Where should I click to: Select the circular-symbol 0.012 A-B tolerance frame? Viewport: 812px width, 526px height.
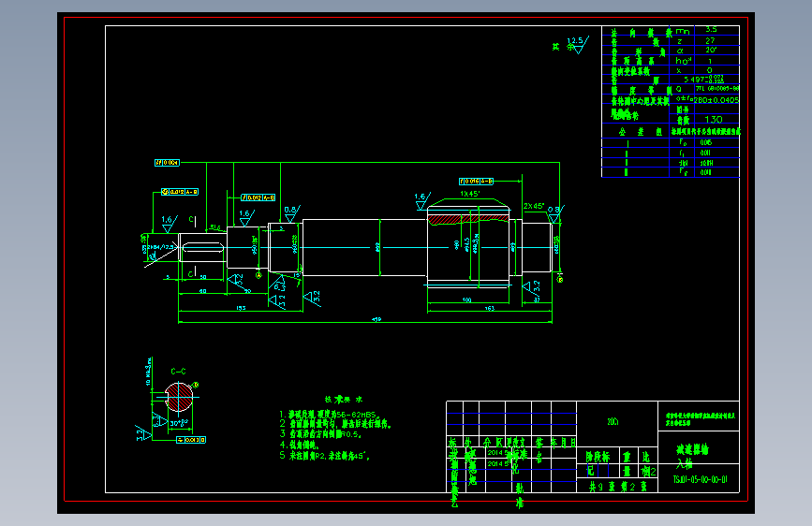[x=180, y=192]
